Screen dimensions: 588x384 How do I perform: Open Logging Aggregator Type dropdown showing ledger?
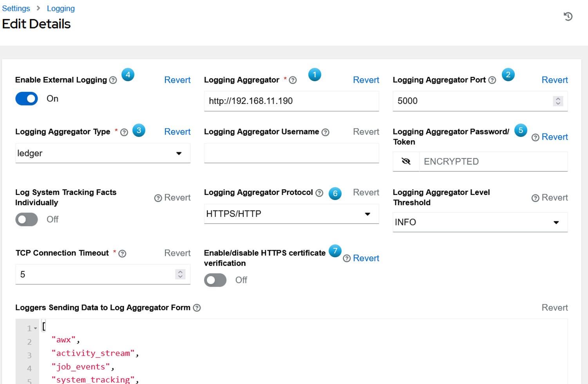point(103,153)
